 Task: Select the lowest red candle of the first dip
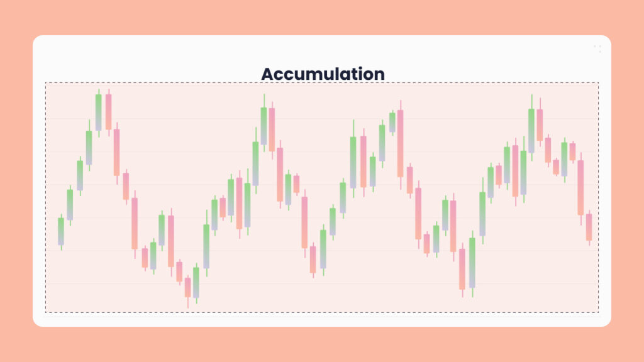(187, 287)
